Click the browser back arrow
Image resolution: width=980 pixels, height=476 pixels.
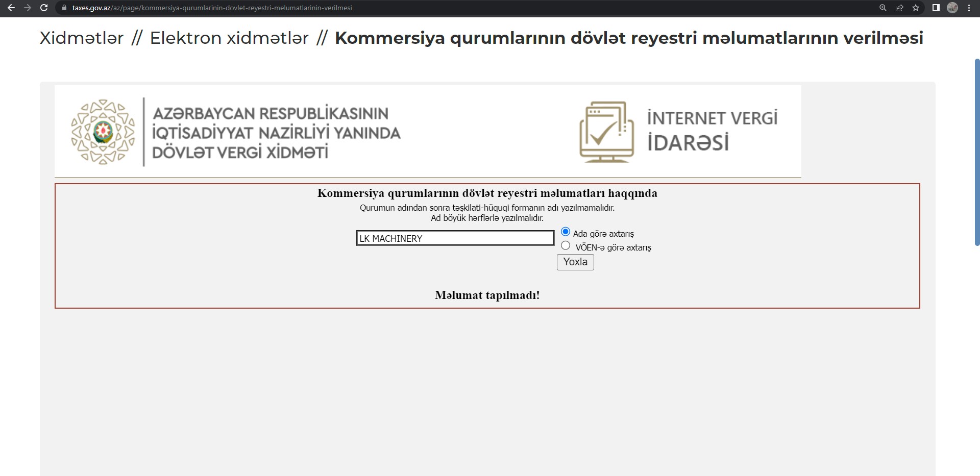tap(11, 8)
